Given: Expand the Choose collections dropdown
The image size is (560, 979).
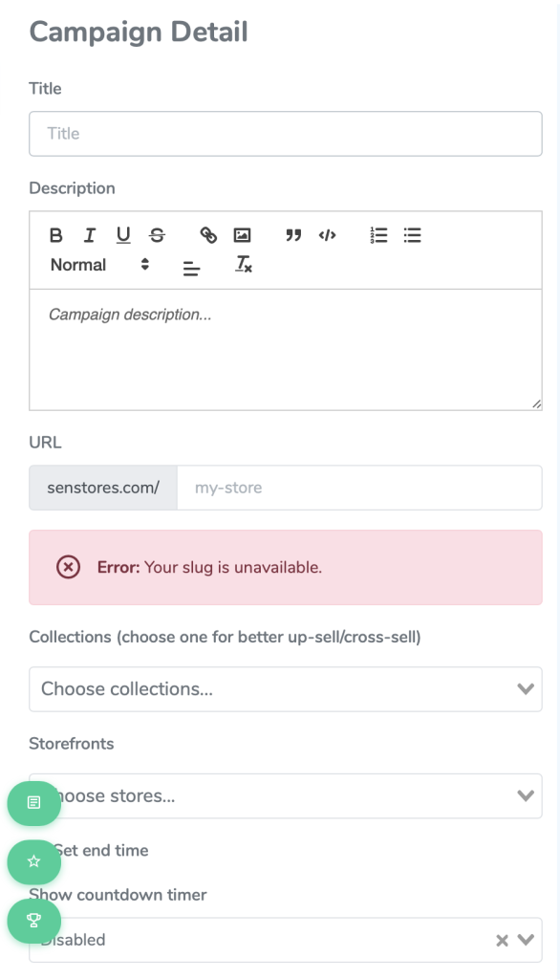Looking at the screenshot, I should click(286, 688).
